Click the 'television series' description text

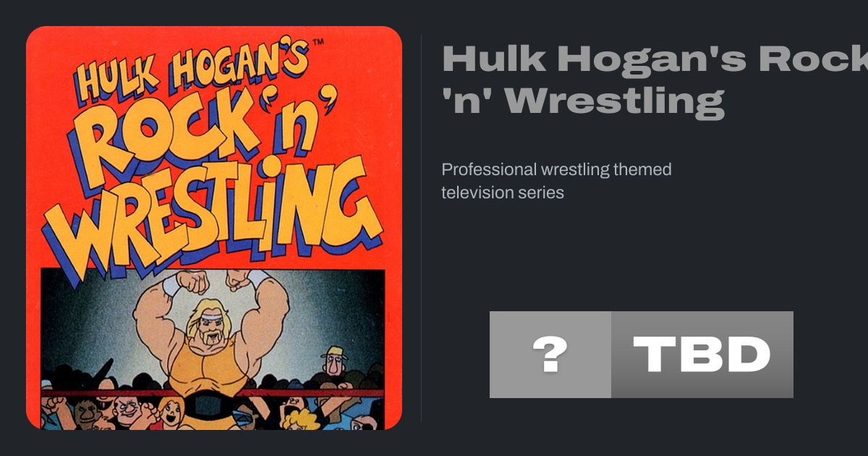502,193
